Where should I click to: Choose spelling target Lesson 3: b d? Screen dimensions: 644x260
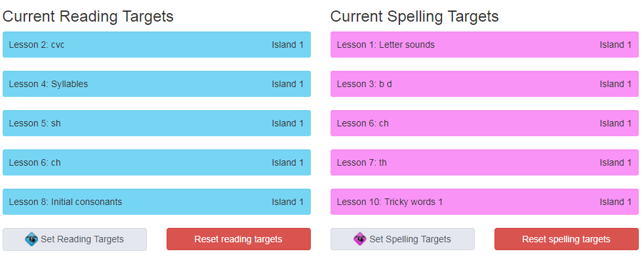point(485,84)
